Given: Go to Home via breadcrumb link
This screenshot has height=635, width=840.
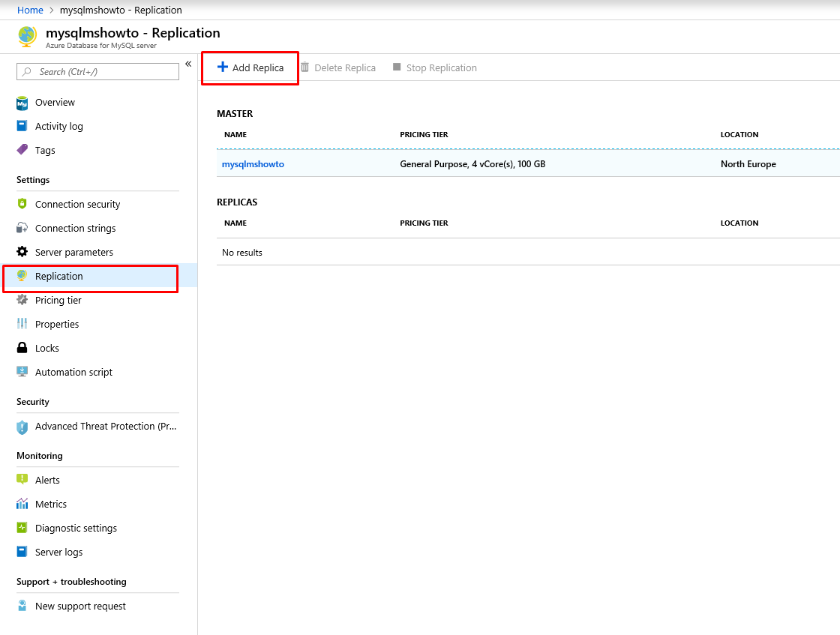Looking at the screenshot, I should pos(30,10).
